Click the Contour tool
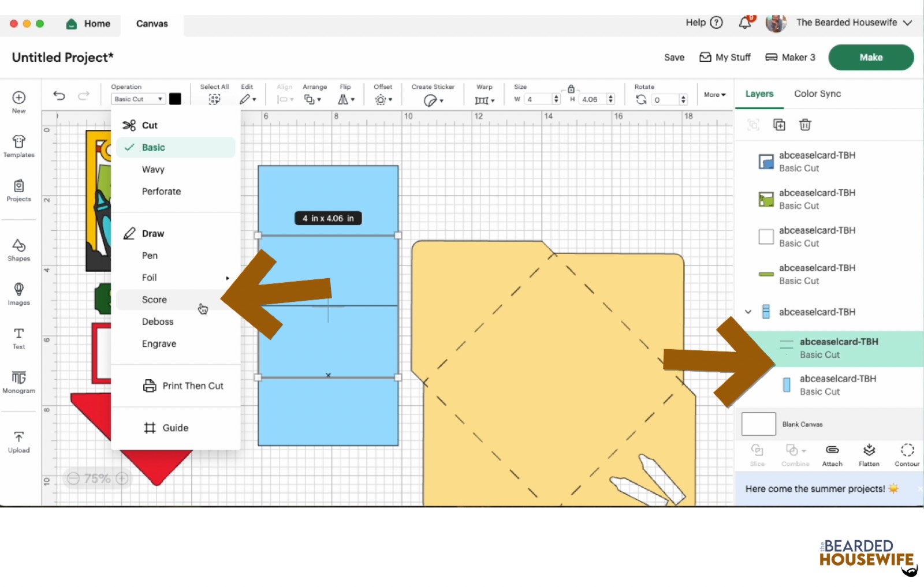The height and width of the screenshot is (587, 924). pos(907,455)
